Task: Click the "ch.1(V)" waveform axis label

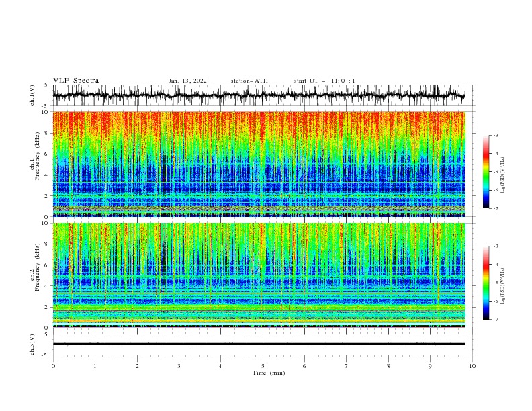Action: [32, 95]
